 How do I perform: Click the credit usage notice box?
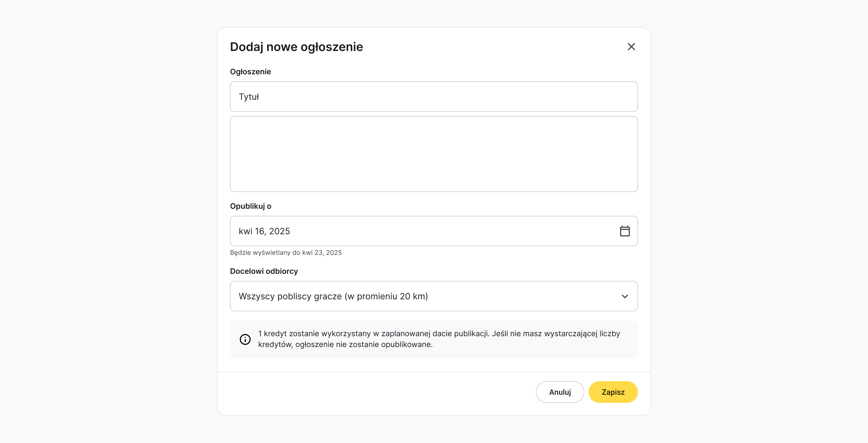(x=434, y=339)
